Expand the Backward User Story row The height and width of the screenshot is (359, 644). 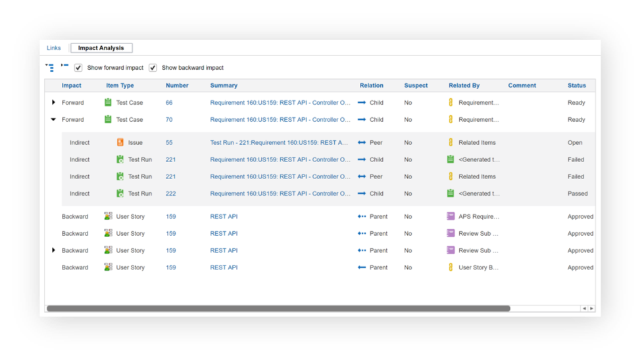tap(53, 250)
